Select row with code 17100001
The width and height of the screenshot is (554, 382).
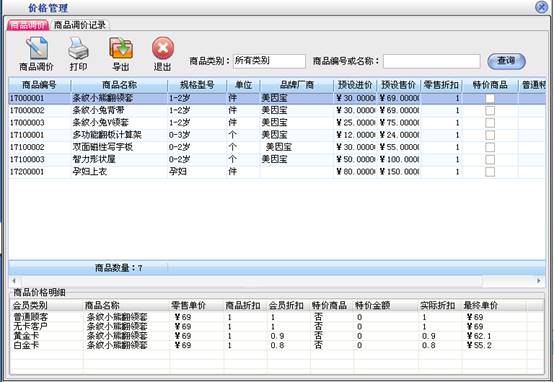(x=277, y=135)
